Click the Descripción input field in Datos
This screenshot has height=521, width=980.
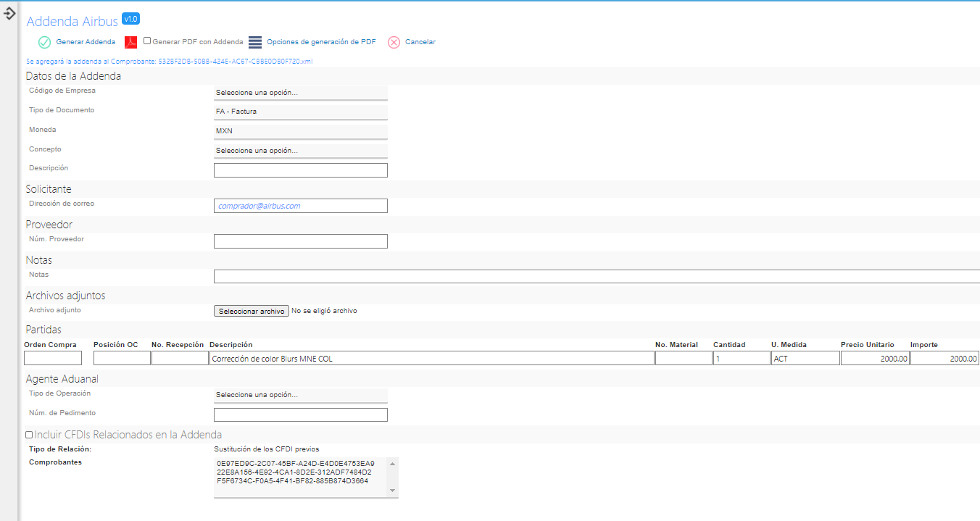[x=301, y=170]
